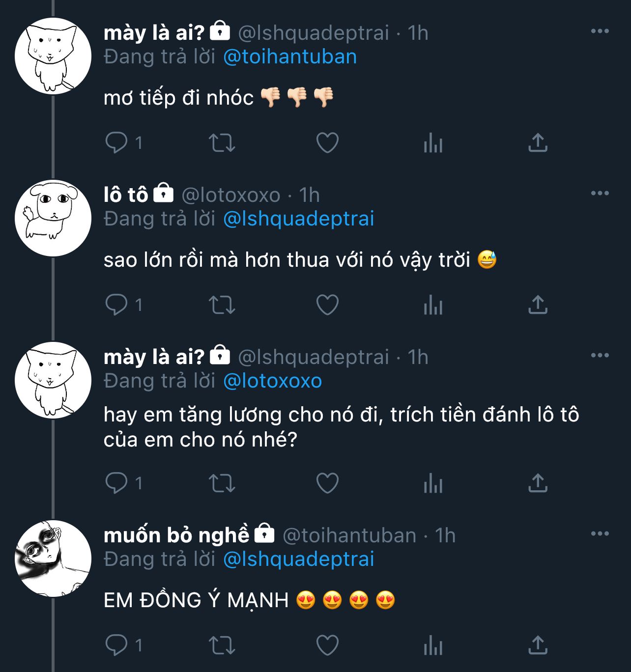View analytics for "EM ĐỒNG Ý MẠNH" tweet
This screenshot has height=672, width=631.
coord(433,645)
